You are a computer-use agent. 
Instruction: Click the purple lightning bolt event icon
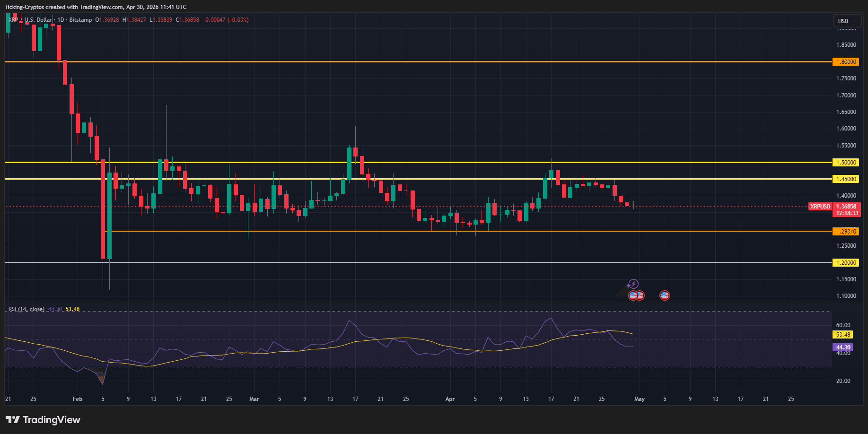point(633,284)
